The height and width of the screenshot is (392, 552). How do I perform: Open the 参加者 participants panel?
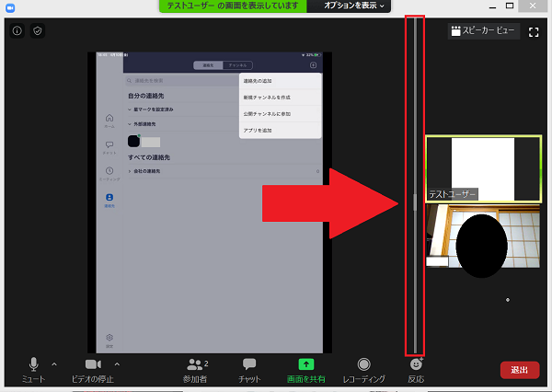pos(195,371)
